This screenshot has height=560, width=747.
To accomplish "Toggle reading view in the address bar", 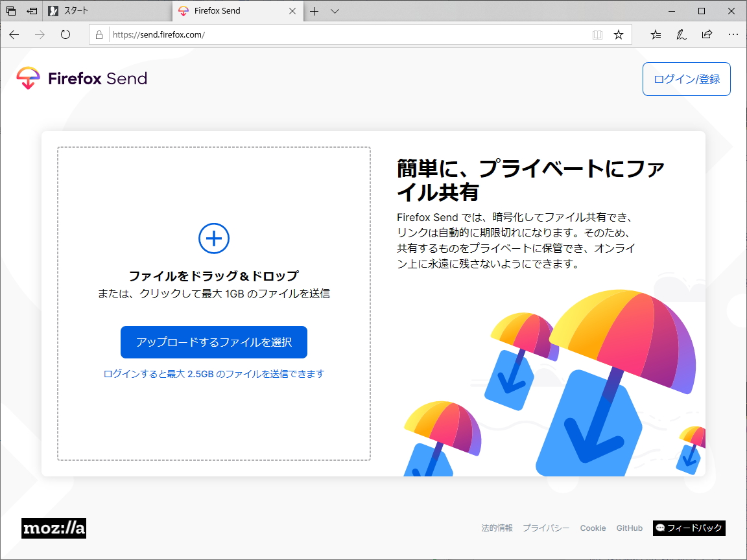I will coord(597,34).
